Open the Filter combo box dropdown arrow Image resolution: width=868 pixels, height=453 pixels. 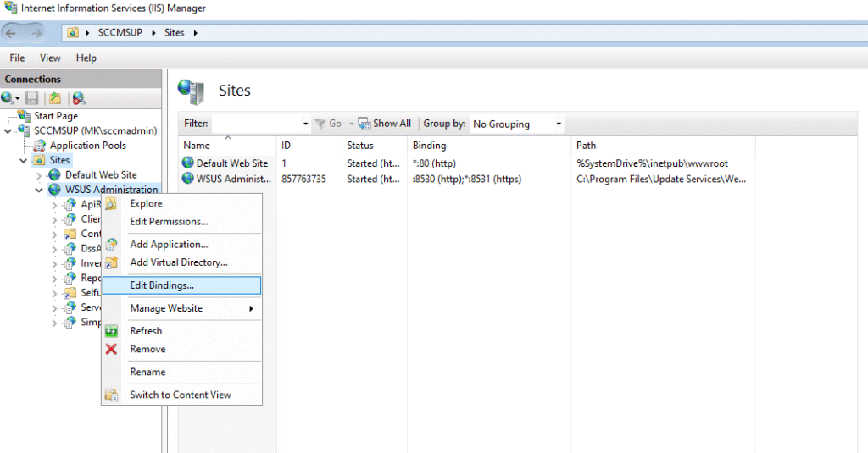pos(305,124)
